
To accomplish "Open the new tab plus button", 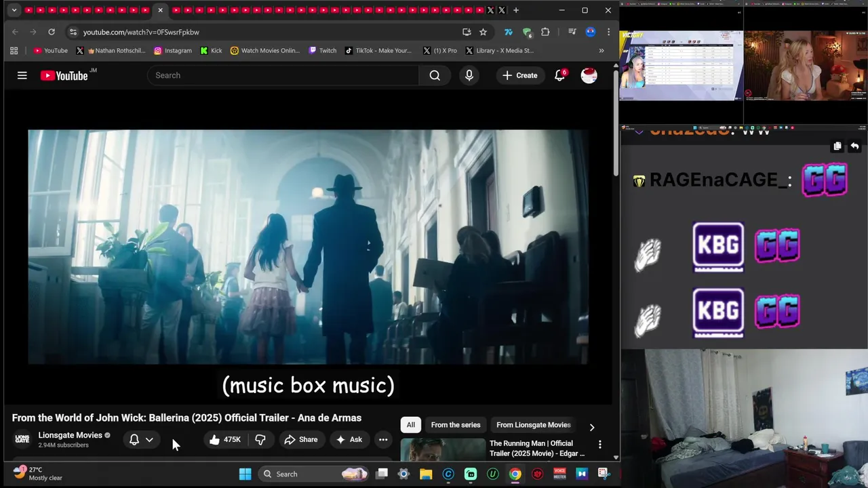I will [516, 10].
